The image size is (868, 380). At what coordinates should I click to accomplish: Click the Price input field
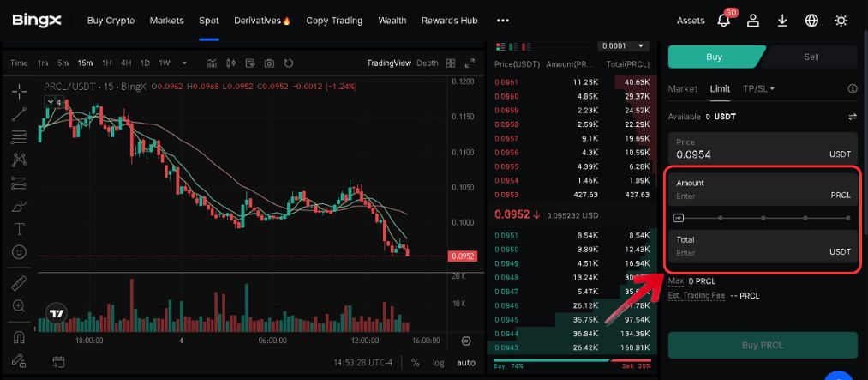(763, 148)
